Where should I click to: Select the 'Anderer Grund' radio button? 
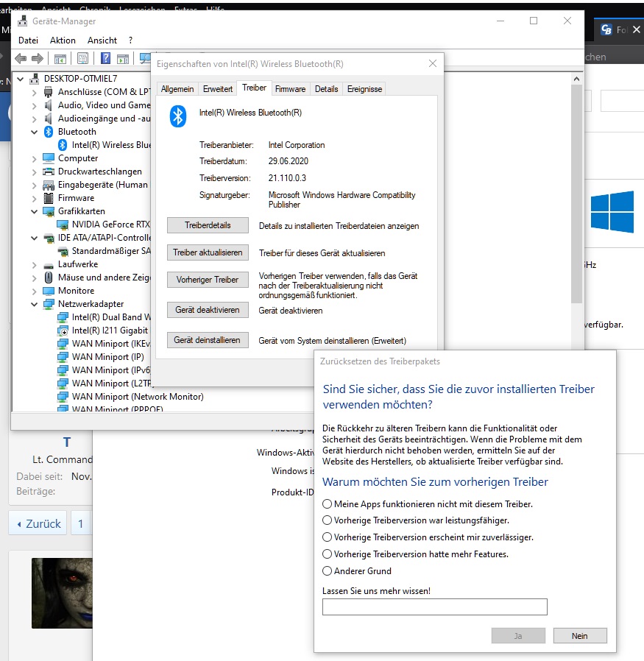(x=327, y=570)
